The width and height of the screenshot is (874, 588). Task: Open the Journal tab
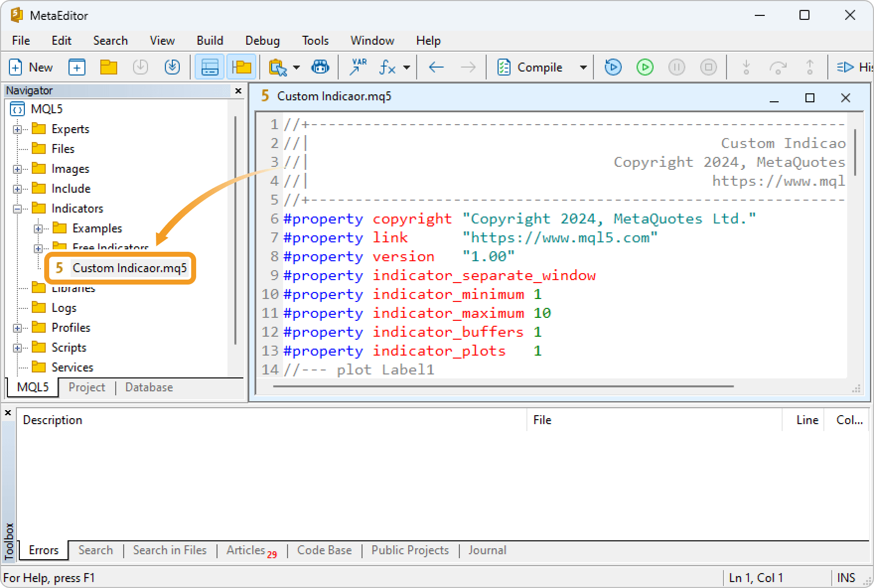[487, 550]
